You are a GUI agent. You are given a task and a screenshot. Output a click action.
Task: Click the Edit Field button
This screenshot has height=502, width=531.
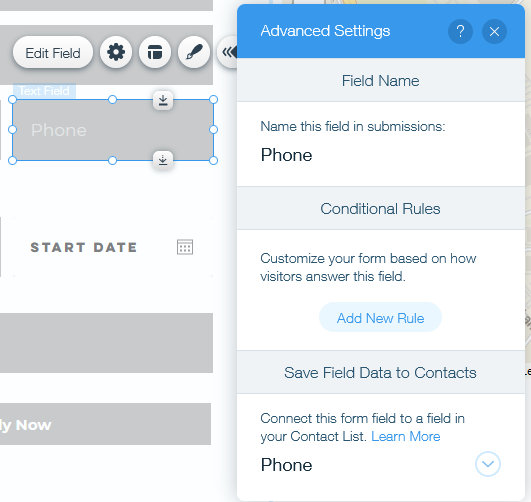tap(53, 53)
